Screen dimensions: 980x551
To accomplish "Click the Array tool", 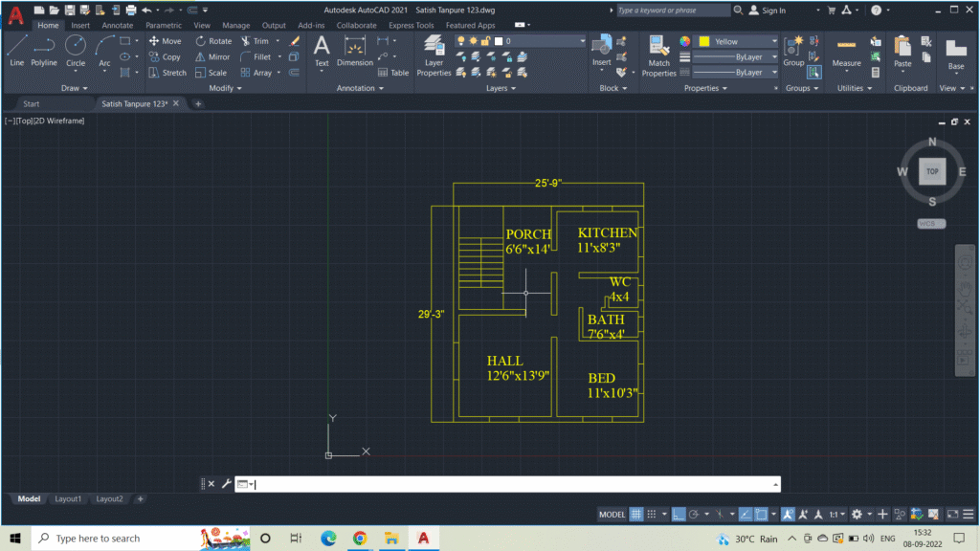I will click(x=256, y=73).
